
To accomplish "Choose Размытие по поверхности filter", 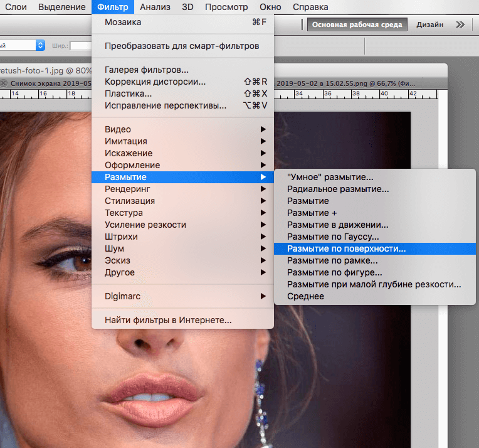I will click(346, 248).
